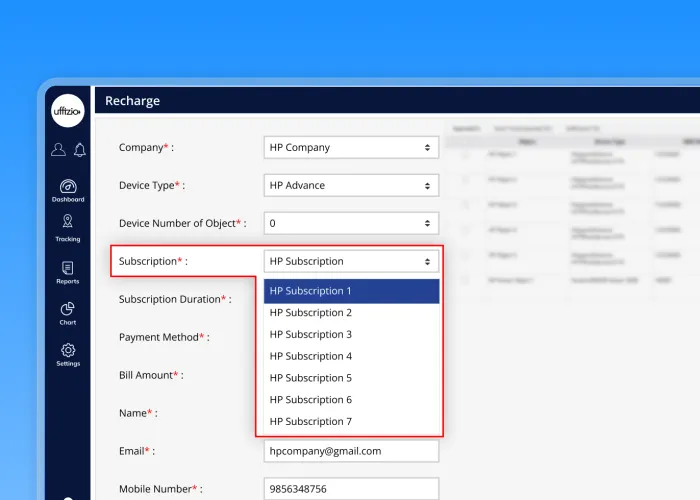Open Device Number of Object dropdown
This screenshot has height=500, width=700.
(x=351, y=223)
